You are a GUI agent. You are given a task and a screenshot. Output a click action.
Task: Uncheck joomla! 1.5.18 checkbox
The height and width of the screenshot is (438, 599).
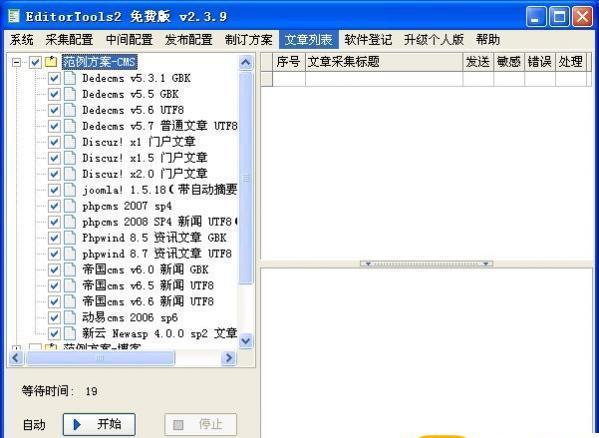[54, 190]
